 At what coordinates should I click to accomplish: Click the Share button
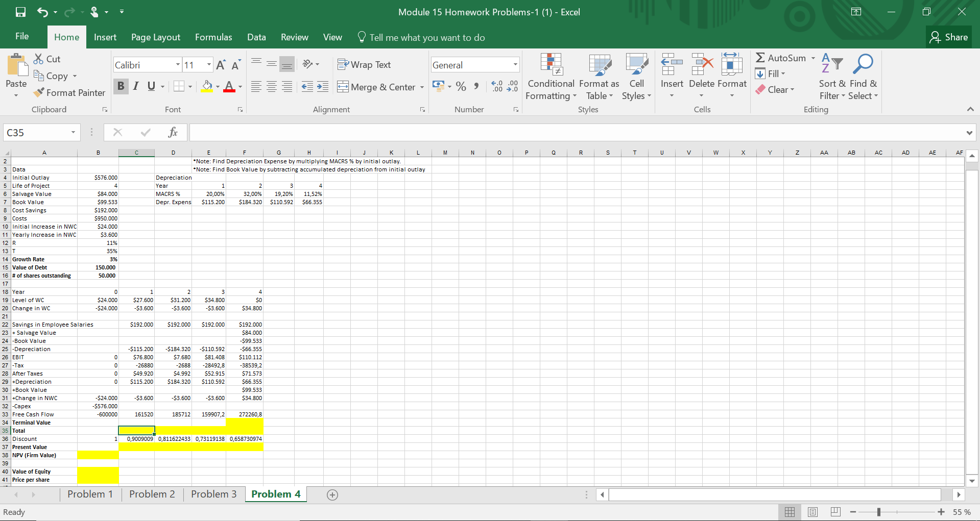click(949, 37)
